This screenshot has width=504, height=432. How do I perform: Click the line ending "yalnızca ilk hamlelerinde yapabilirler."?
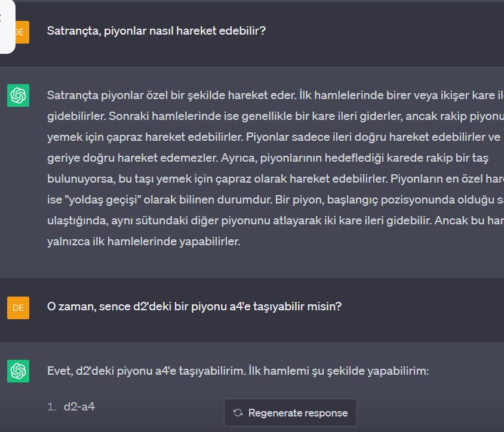pos(143,242)
